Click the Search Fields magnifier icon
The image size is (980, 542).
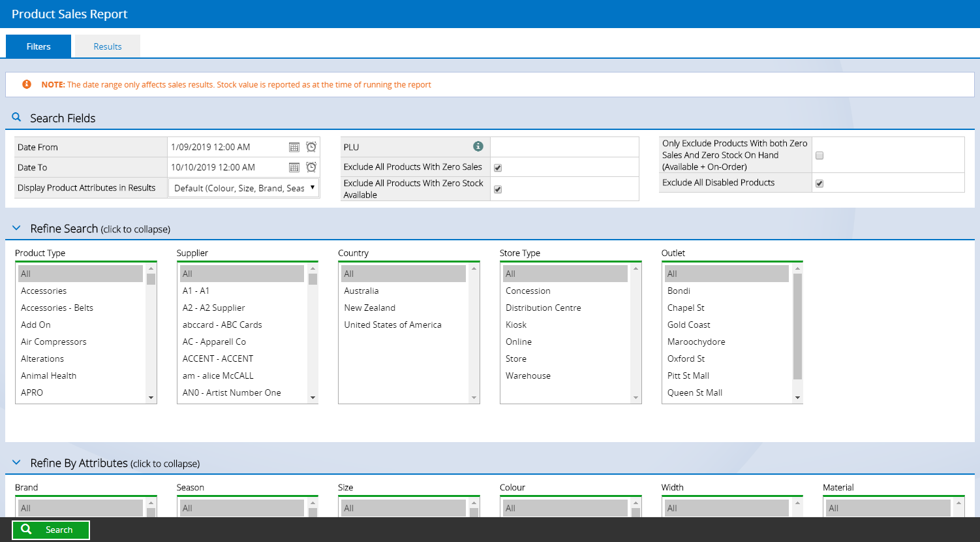click(17, 118)
